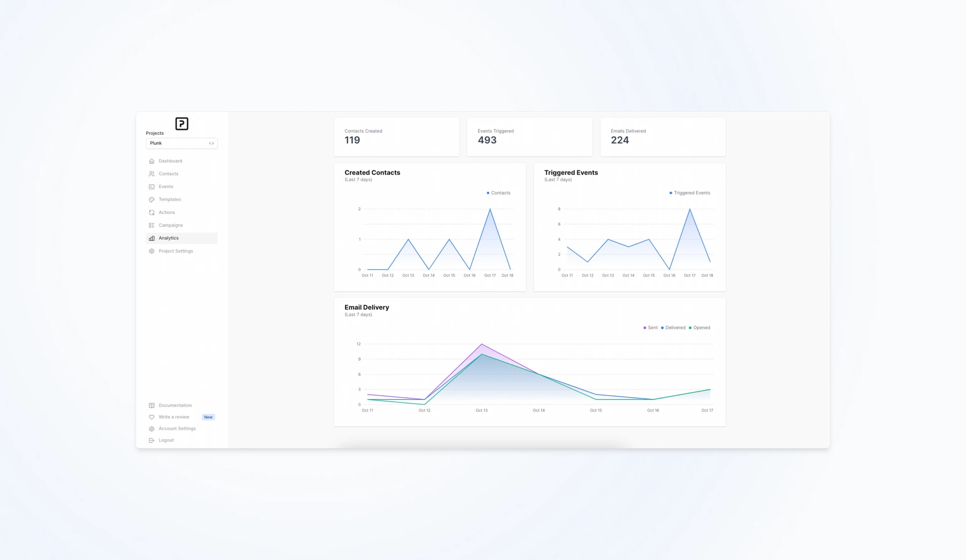Screen dimensions: 966x560
Task: Click the code brackets icon next to Plunk
Action: pos(211,143)
